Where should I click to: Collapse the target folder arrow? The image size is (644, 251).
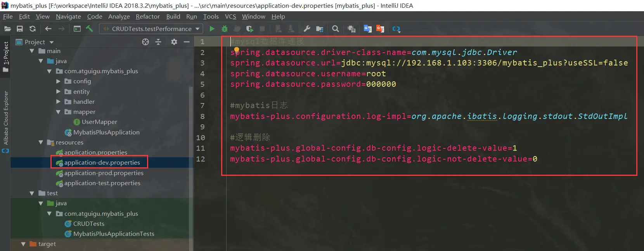coord(23,244)
